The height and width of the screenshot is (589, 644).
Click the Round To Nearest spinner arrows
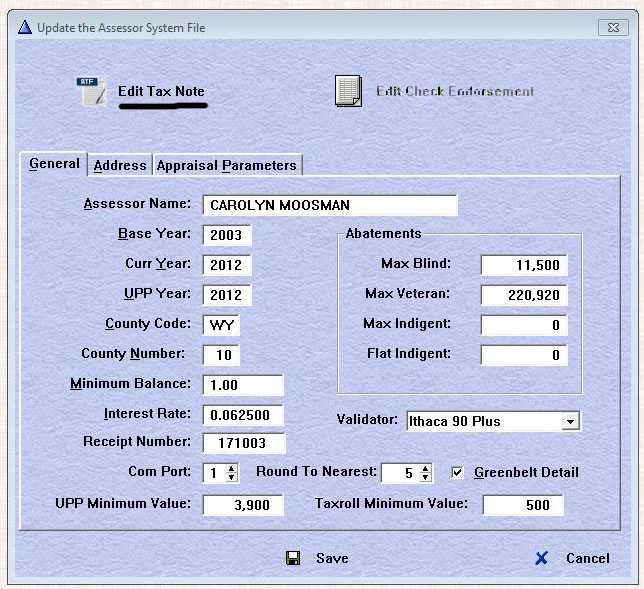(x=426, y=473)
